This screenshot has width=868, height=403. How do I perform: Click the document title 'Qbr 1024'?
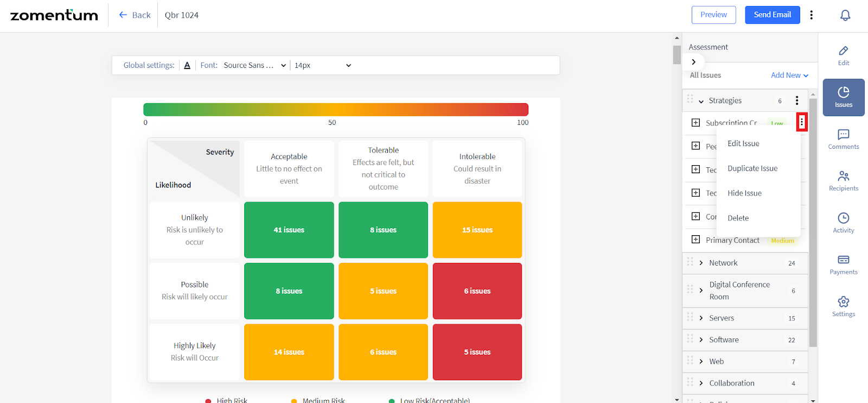coord(182,15)
